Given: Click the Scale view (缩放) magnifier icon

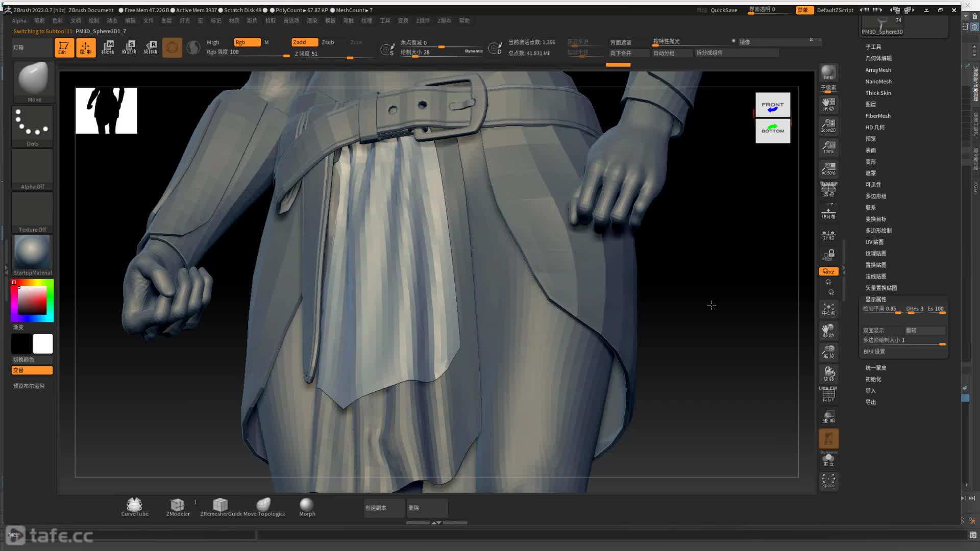Looking at the screenshot, I should 828,352.
